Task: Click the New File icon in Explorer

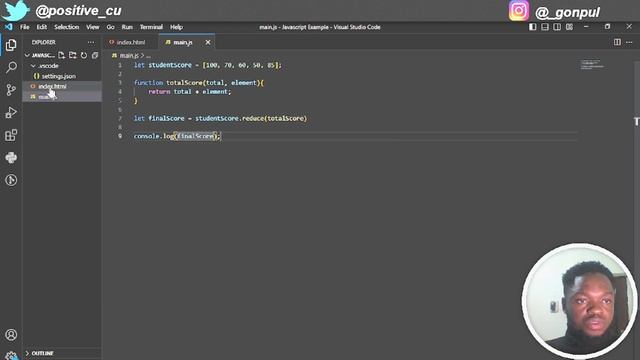Action: tap(61, 55)
